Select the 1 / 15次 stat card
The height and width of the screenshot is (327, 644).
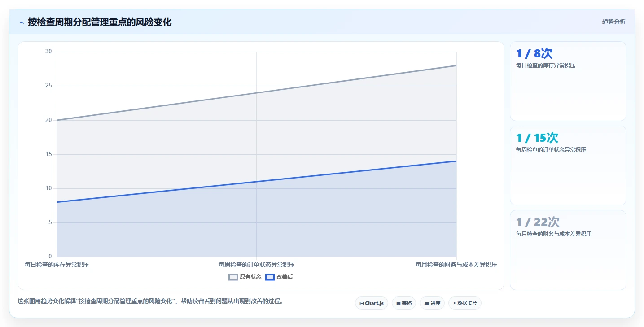(x=568, y=166)
